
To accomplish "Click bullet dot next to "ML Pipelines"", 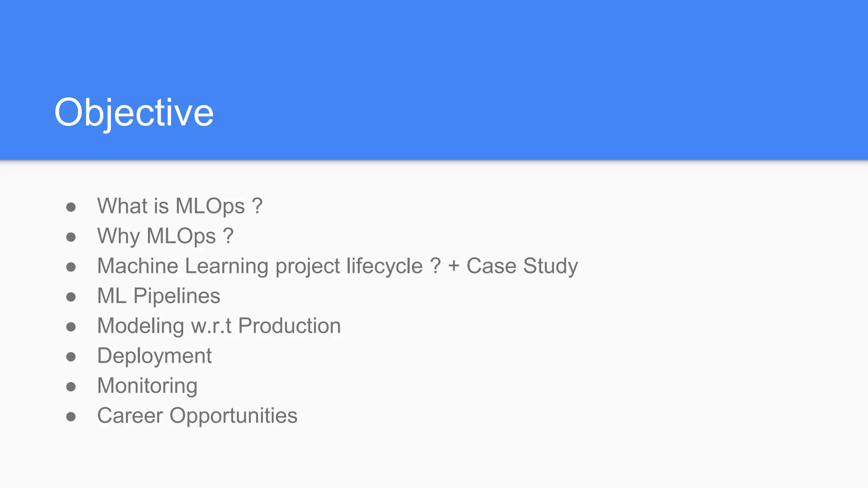I will point(71,297).
